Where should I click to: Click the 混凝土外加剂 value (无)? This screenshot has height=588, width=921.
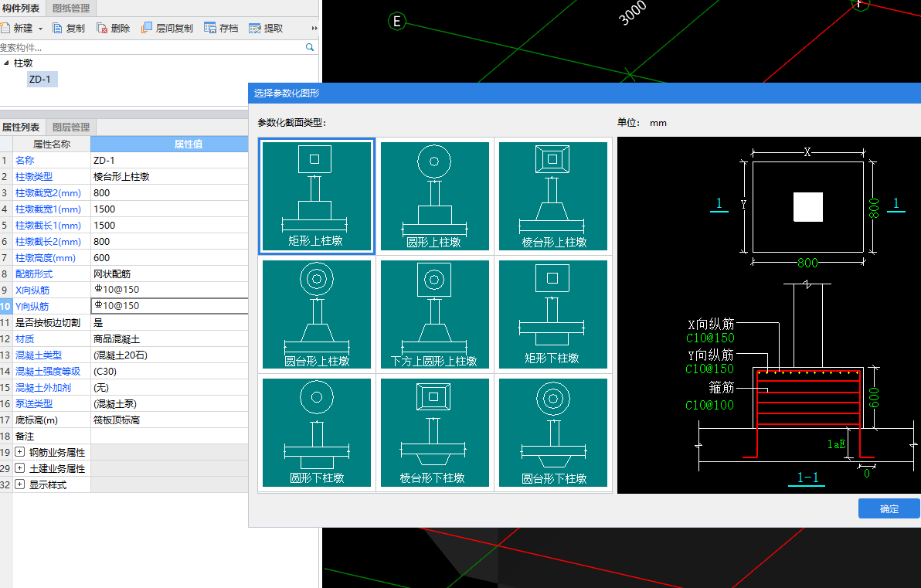coord(169,388)
